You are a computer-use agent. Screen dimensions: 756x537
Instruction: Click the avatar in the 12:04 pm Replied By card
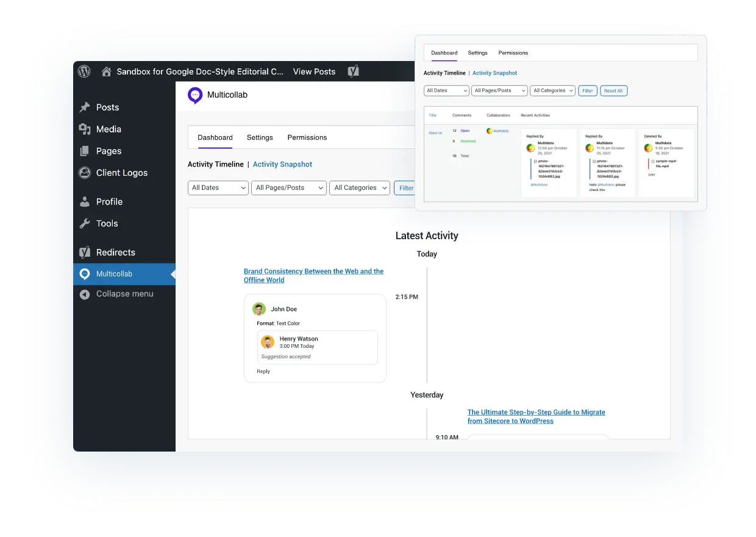(x=530, y=148)
